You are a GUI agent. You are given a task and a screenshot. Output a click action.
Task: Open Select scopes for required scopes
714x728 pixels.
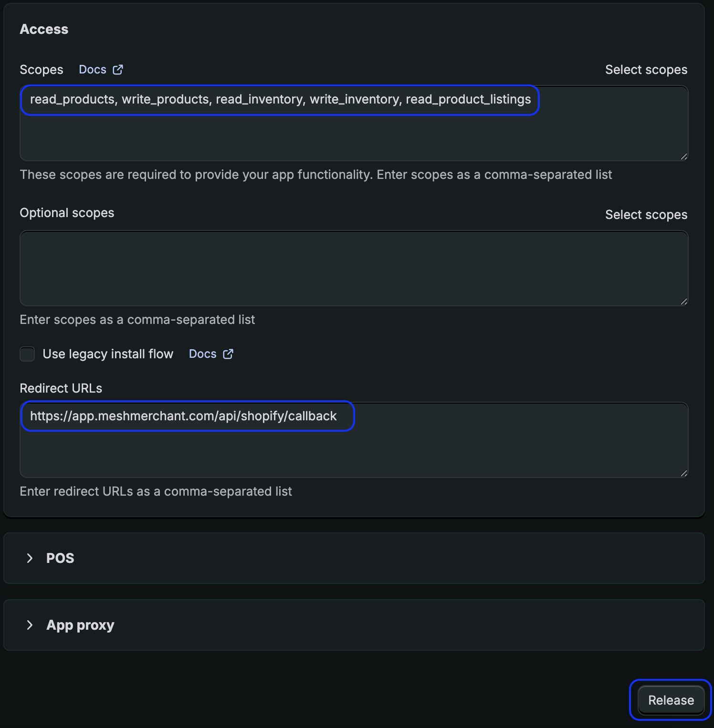click(646, 69)
